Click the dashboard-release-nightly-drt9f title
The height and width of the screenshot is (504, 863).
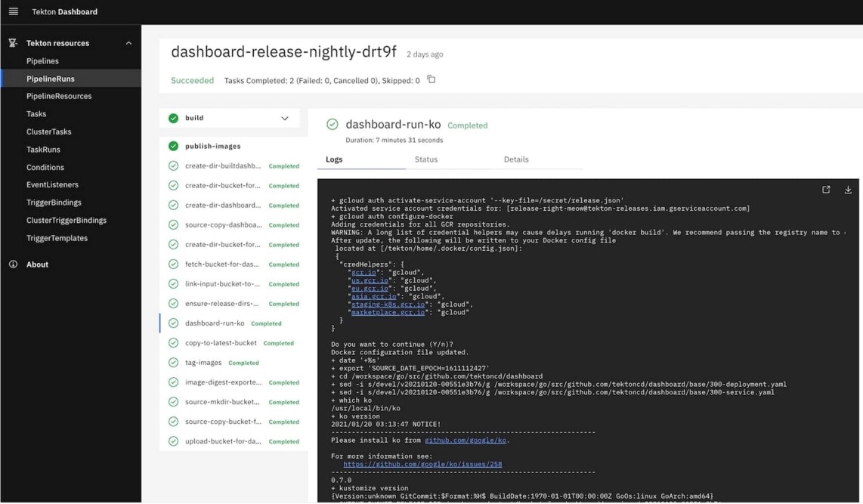283,51
